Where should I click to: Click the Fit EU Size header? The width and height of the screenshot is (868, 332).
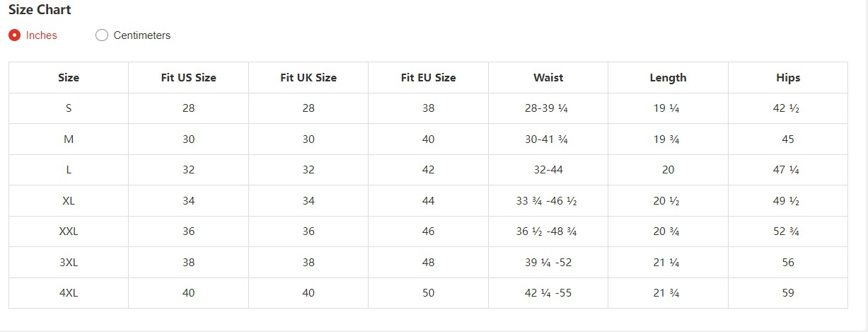click(x=428, y=78)
